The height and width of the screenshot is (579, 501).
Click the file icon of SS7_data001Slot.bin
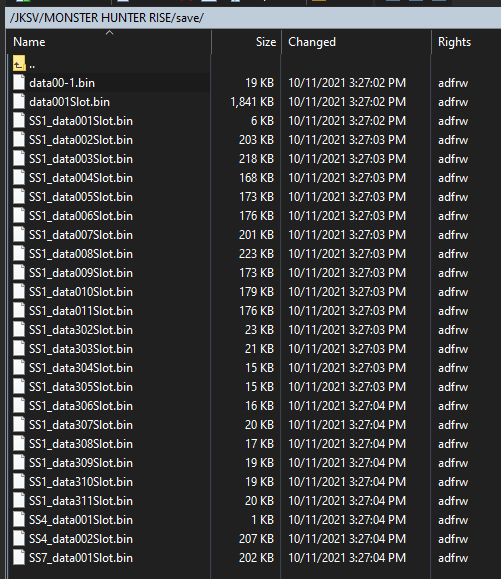(19, 558)
